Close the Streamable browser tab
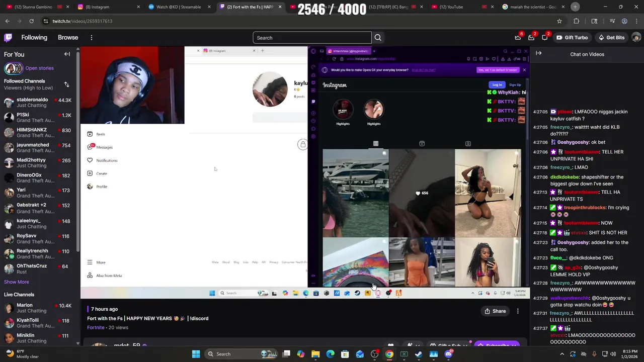This screenshot has height=362, width=644. [x=209, y=7]
